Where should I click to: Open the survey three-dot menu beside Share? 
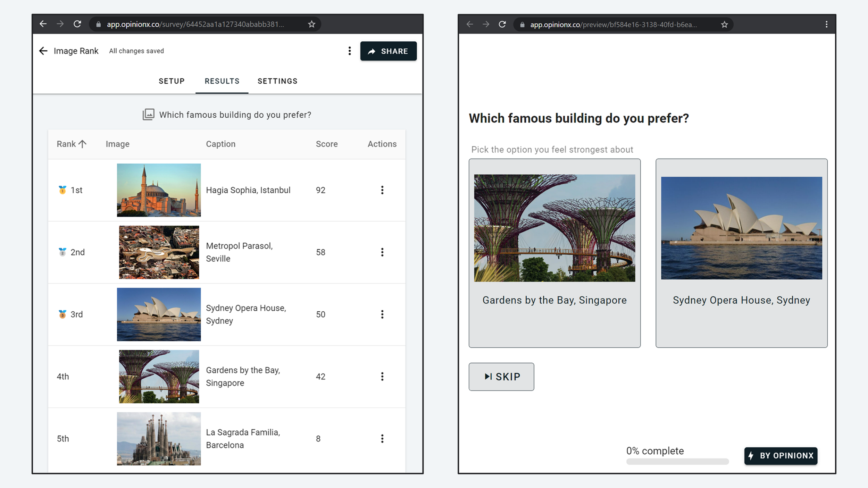[x=349, y=51]
